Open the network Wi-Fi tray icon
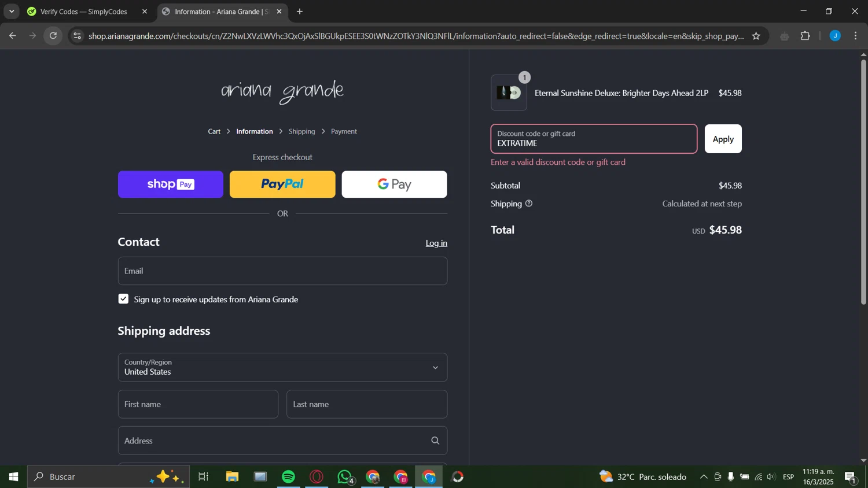This screenshot has width=868, height=488. point(758,477)
